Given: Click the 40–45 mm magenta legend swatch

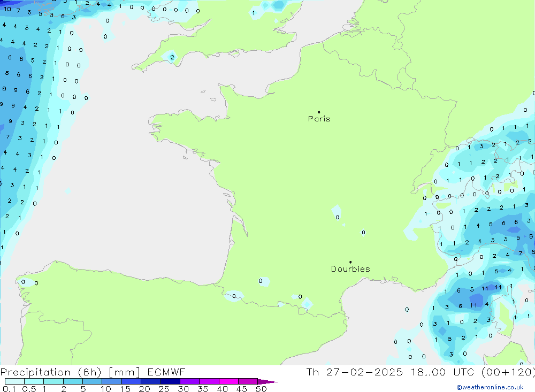Looking at the screenshot, I should [228, 381].
